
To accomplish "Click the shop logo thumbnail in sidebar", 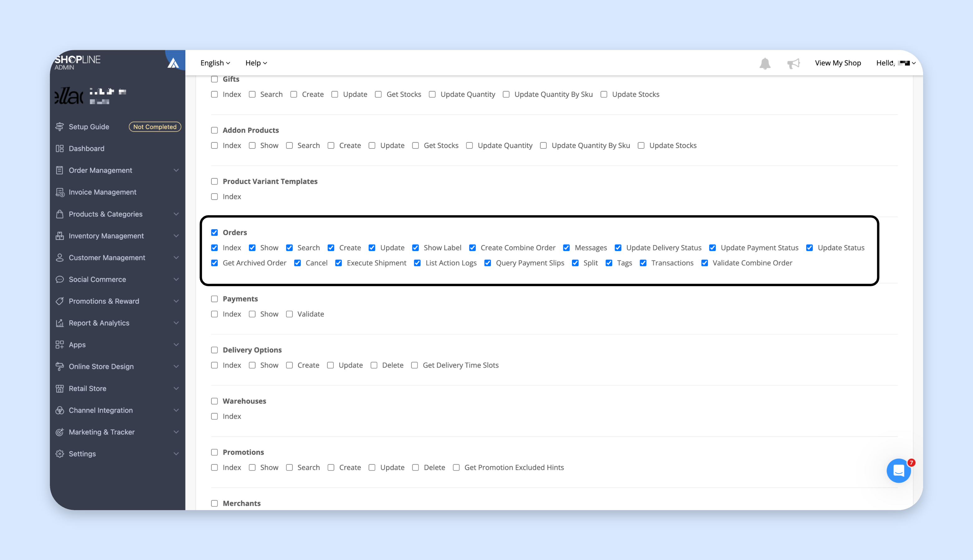I will click(69, 96).
